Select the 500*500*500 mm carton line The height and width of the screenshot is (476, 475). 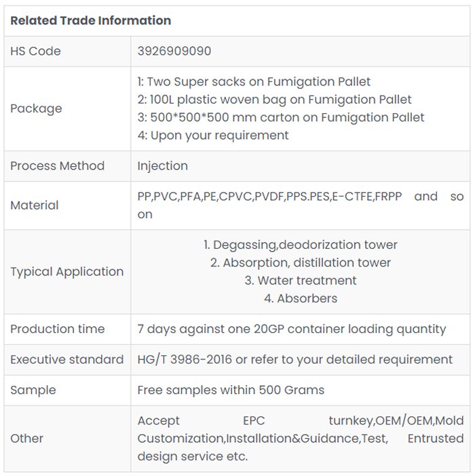point(280,117)
